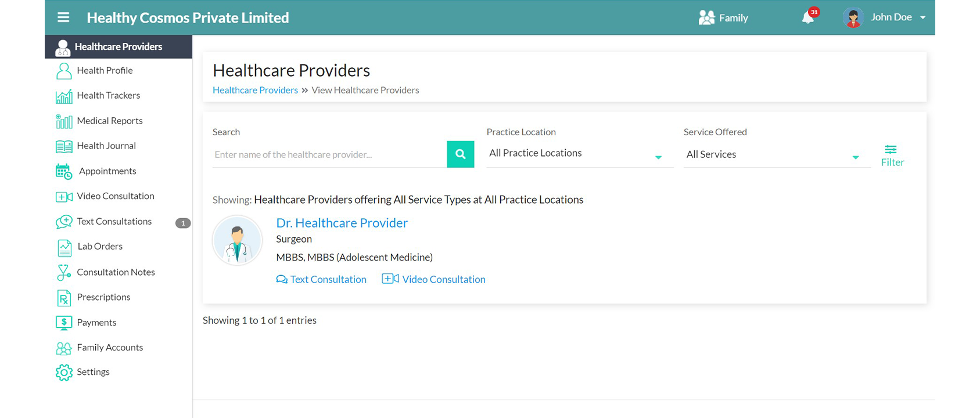
Task: Click the magnifier search button
Action: (x=460, y=154)
